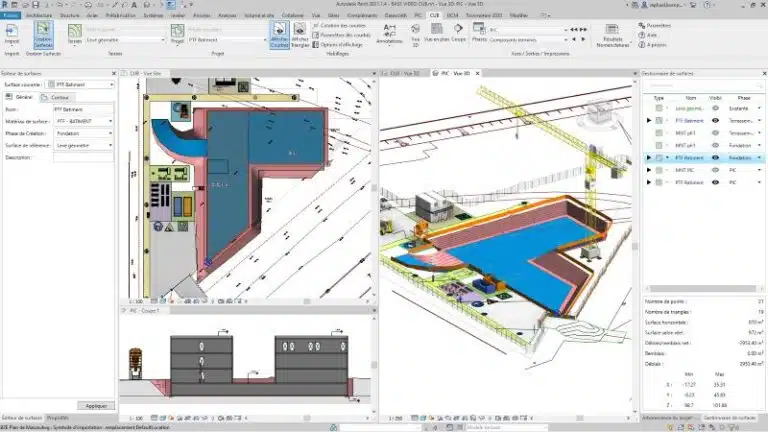Hide the selected PTF Bâtiment Fondation surface
Screen dimensions: 768x432
715,158
